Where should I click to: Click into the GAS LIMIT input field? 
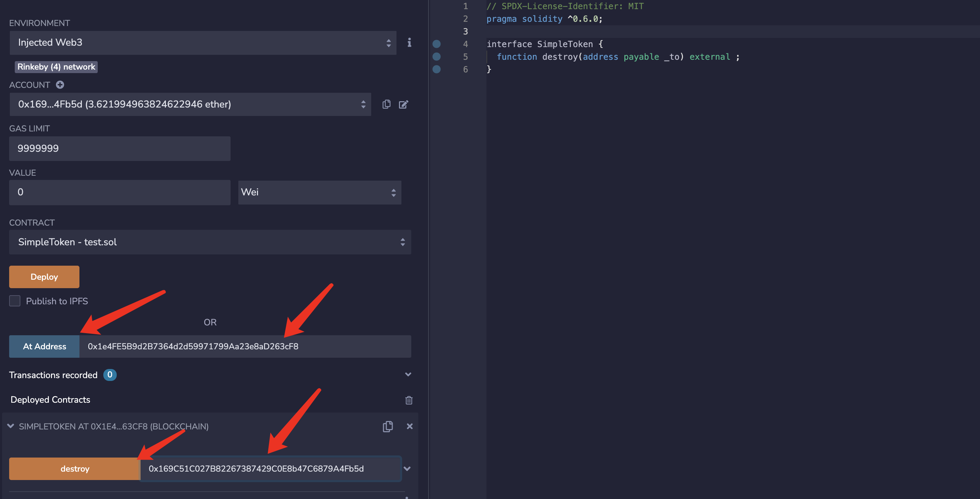tap(120, 148)
